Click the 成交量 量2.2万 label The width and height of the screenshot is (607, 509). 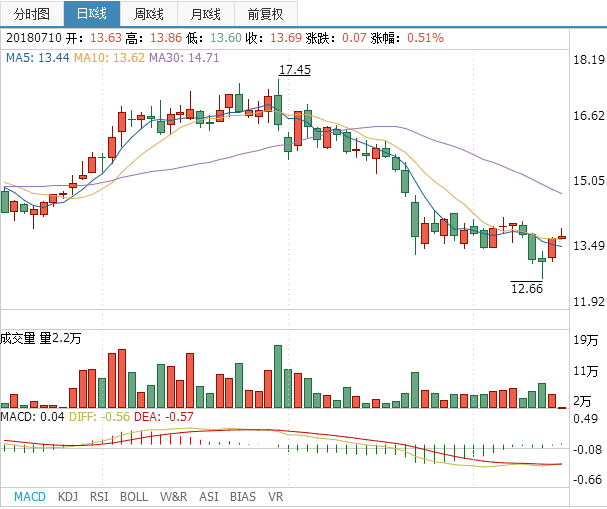pos(41,338)
